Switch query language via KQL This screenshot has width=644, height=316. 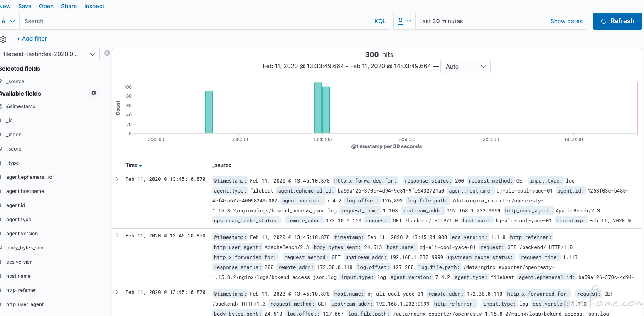tap(380, 21)
